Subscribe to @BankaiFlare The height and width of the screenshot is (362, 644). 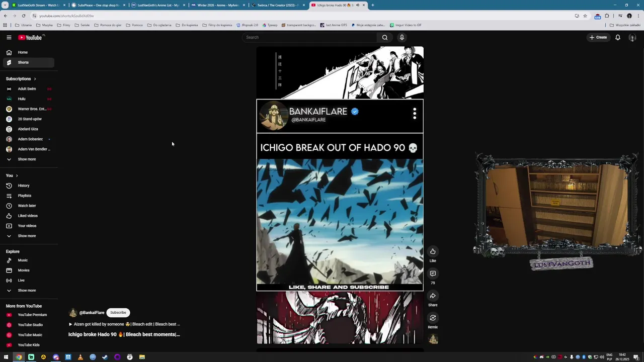pos(118,313)
